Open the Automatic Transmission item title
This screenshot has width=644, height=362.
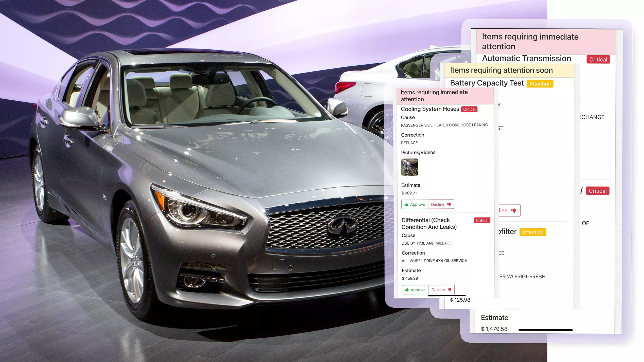[526, 59]
